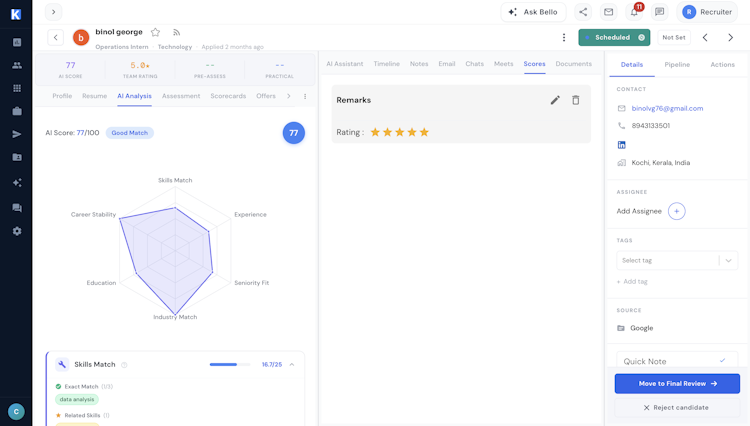Open the Select tag dropdown

pos(677,260)
